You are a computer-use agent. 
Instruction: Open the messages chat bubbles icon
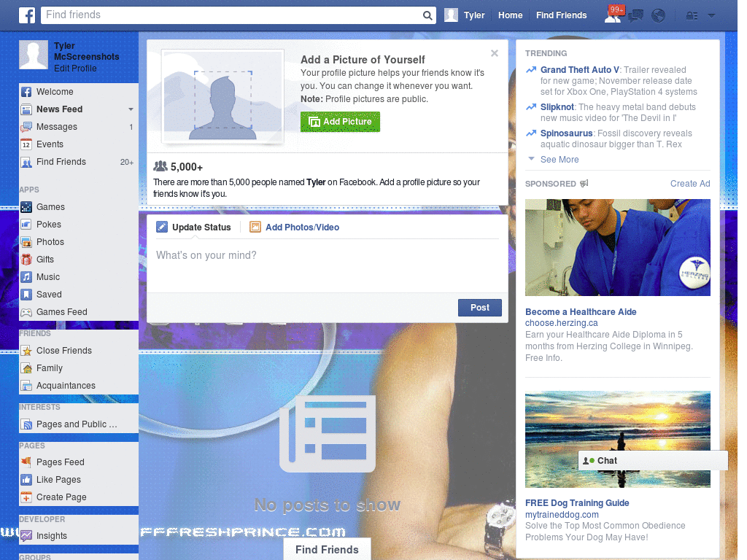point(635,16)
